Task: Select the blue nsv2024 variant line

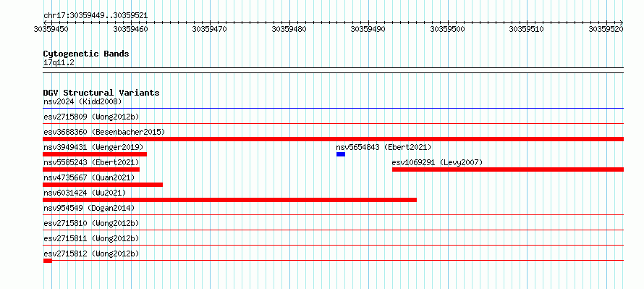Action: pyautogui.click(x=333, y=109)
